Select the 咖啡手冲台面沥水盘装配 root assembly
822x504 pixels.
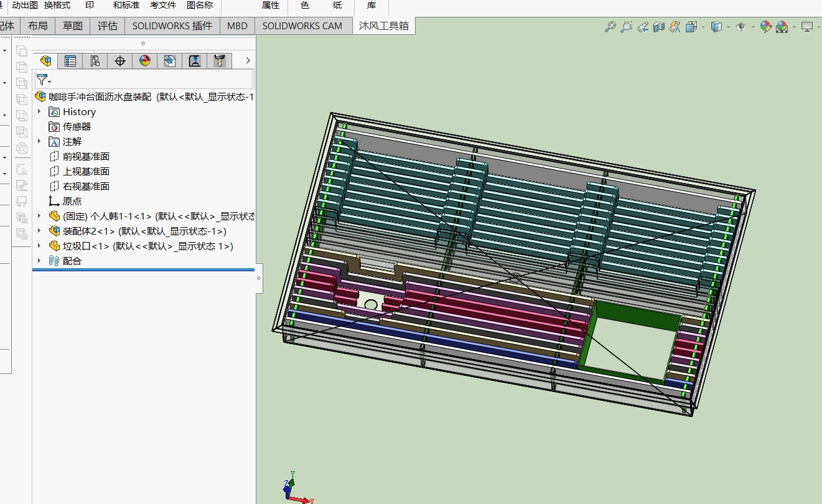pyautogui.click(x=144, y=96)
